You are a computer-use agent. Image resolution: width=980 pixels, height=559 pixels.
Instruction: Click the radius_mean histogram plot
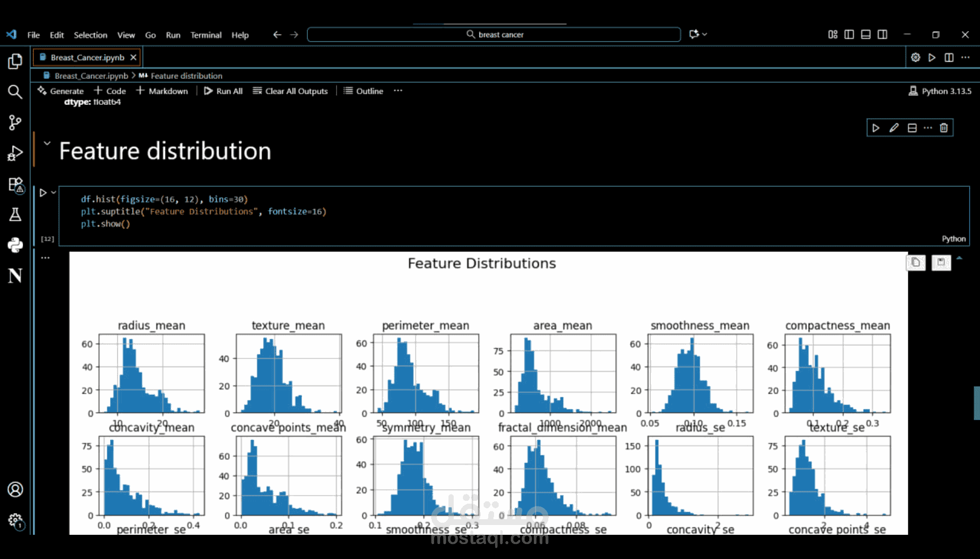point(152,373)
